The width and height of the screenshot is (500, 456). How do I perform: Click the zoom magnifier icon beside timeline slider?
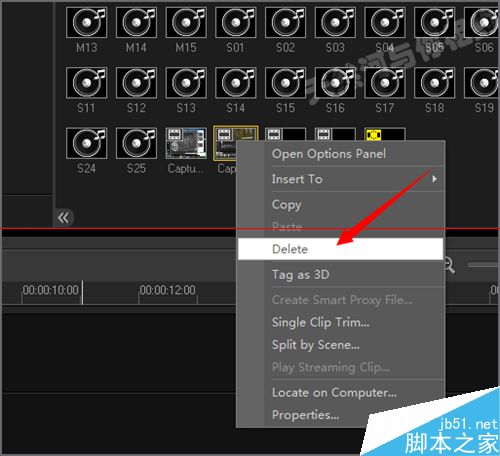click(x=450, y=265)
